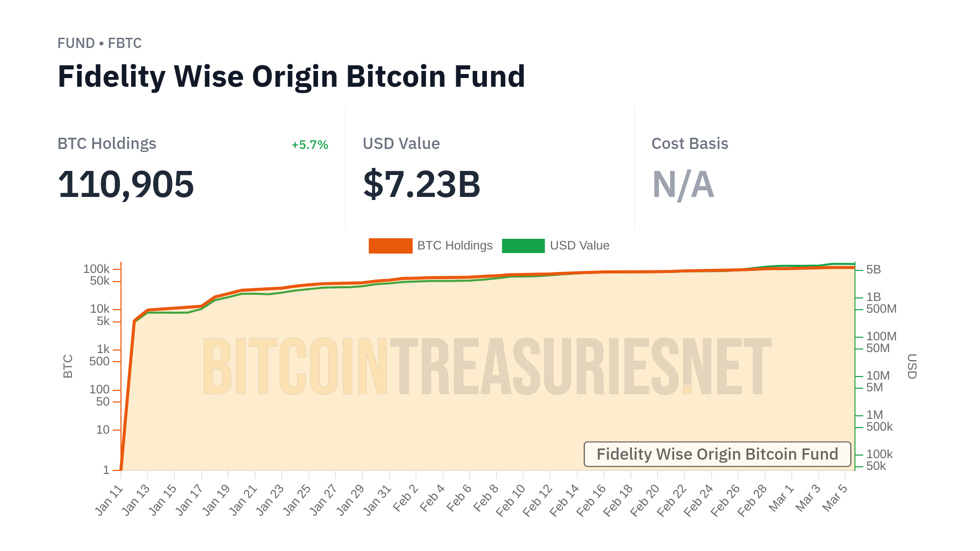Viewport: 980px width, 551px height.
Task: Click the FUND • FBTC ticker label
Action: pyautogui.click(x=100, y=43)
